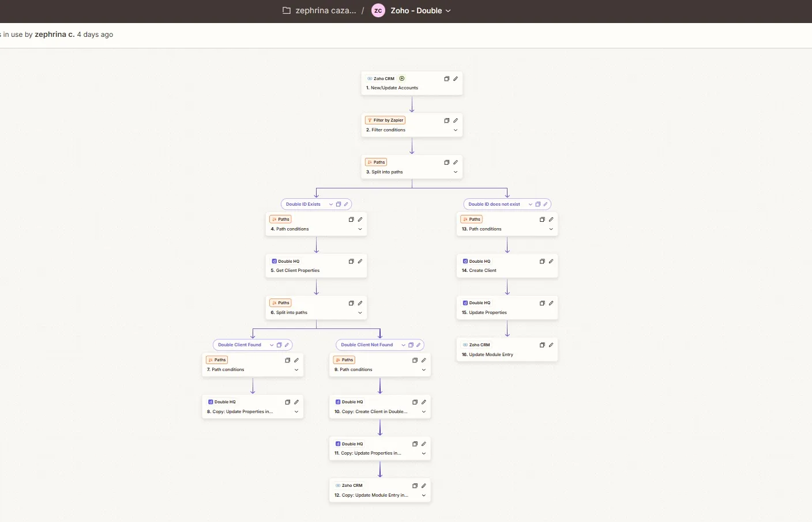This screenshot has width=812, height=522.
Task: Click the ZC avatar badge
Action: click(x=378, y=10)
